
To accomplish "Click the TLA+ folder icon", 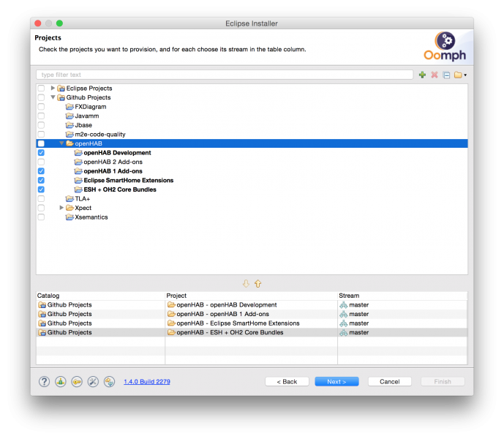I will (x=69, y=199).
